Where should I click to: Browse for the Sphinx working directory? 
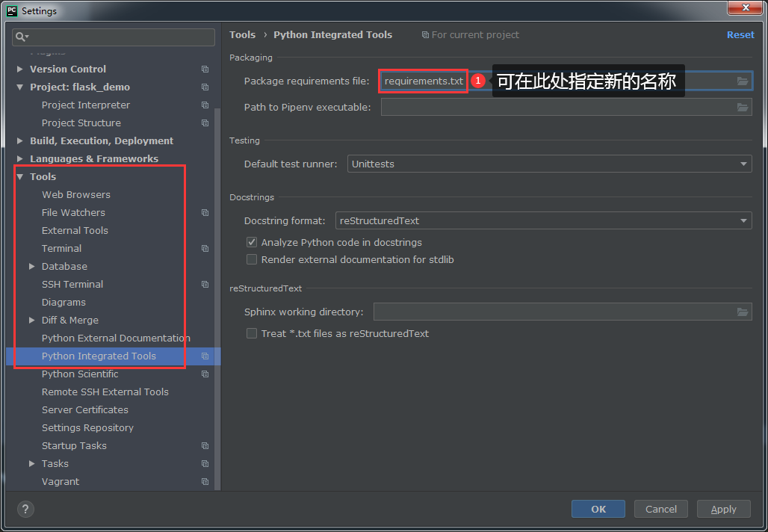tap(743, 312)
